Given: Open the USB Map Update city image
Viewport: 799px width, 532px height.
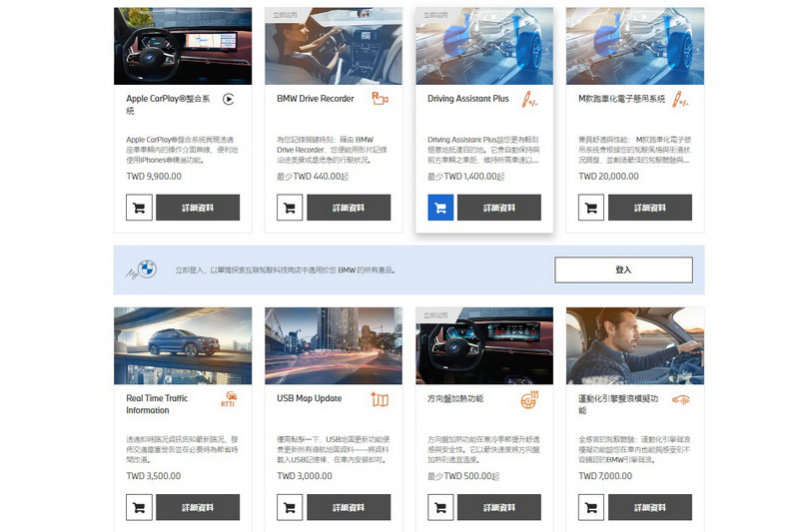Looking at the screenshot, I should (334, 345).
